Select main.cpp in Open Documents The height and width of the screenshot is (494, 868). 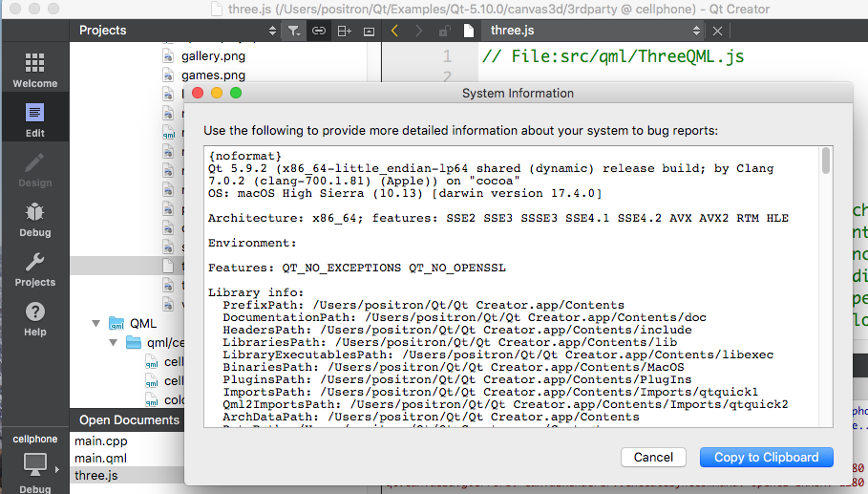pos(101,440)
